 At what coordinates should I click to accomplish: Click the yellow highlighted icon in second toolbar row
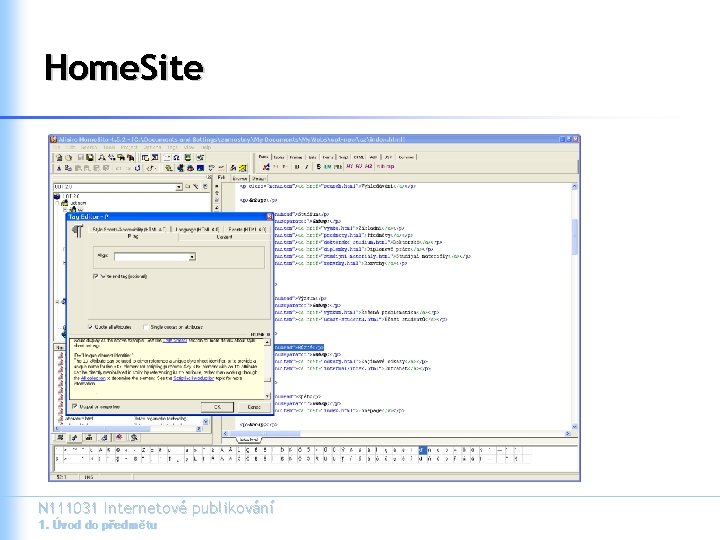click(242, 168)
